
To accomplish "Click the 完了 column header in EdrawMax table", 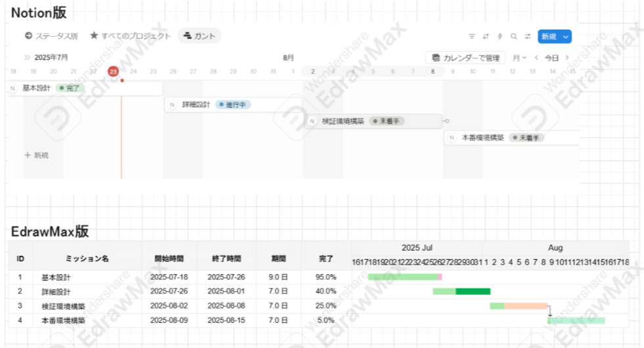I will point(326,259).
